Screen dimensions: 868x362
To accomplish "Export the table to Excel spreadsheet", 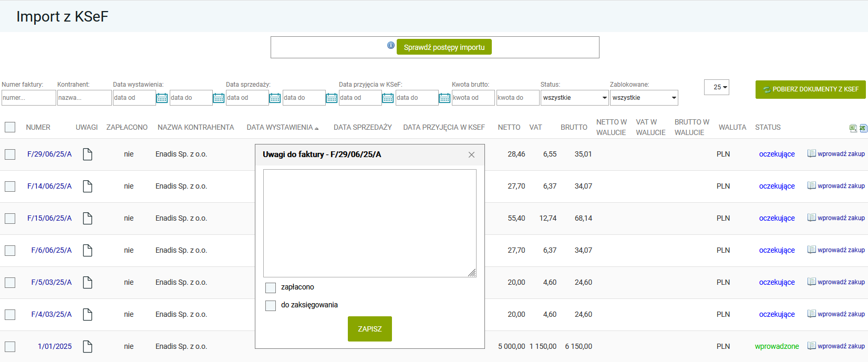I will point(863,128).
